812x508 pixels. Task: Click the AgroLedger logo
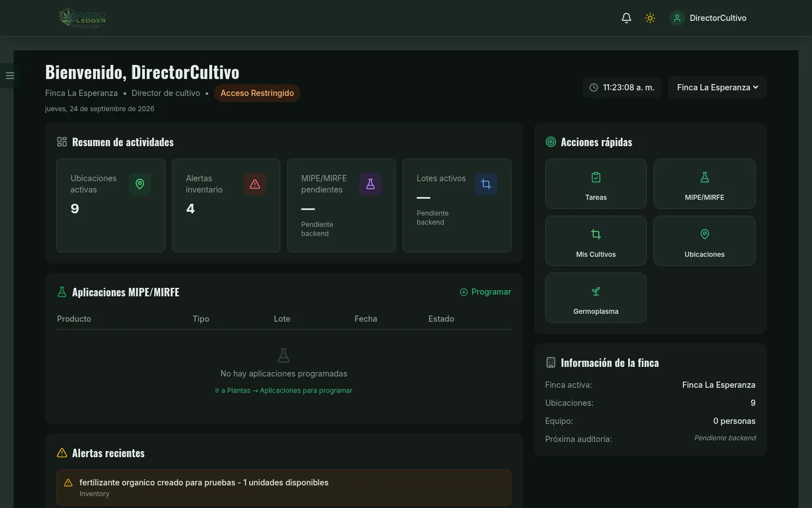(83, 18)
